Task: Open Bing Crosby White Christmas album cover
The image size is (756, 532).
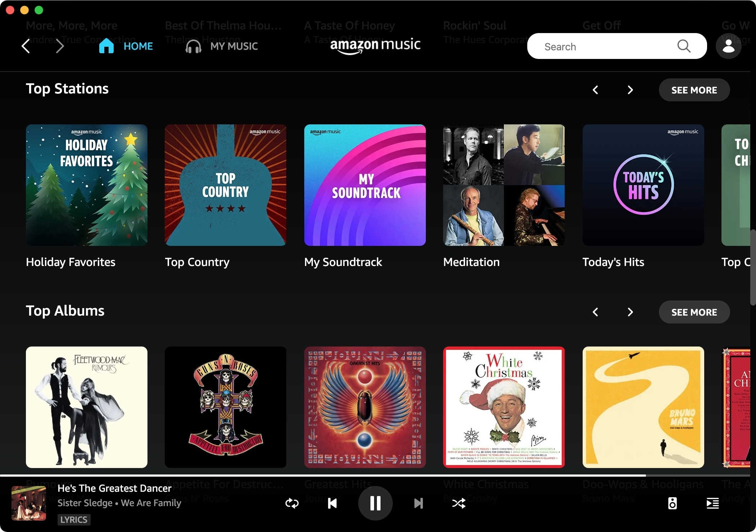Action: (x=504, y=407)
